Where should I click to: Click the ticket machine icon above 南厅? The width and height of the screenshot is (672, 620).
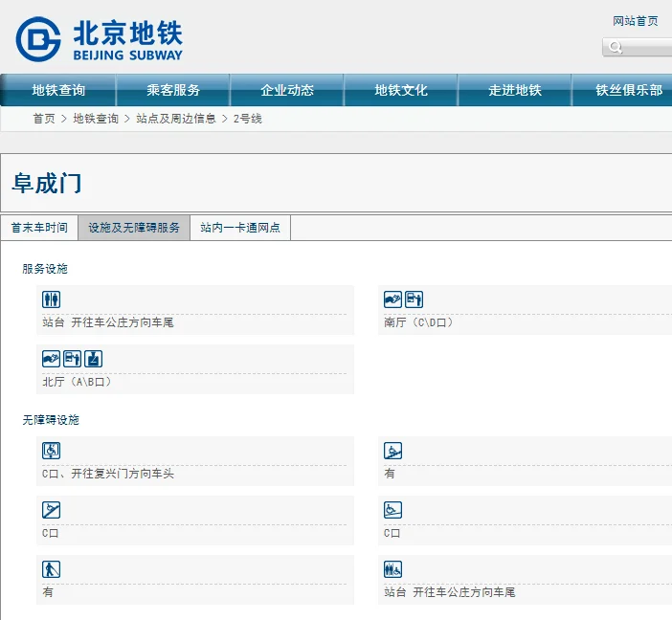414,299
